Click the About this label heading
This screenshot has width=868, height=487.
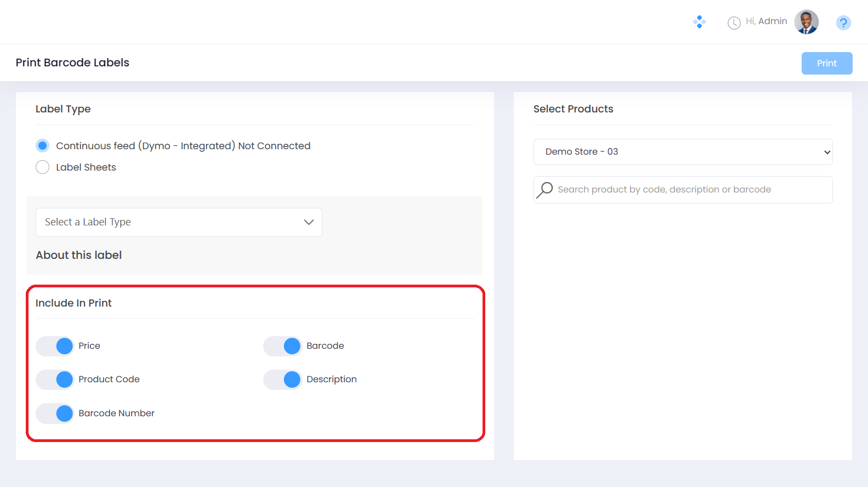coord(79,255)
